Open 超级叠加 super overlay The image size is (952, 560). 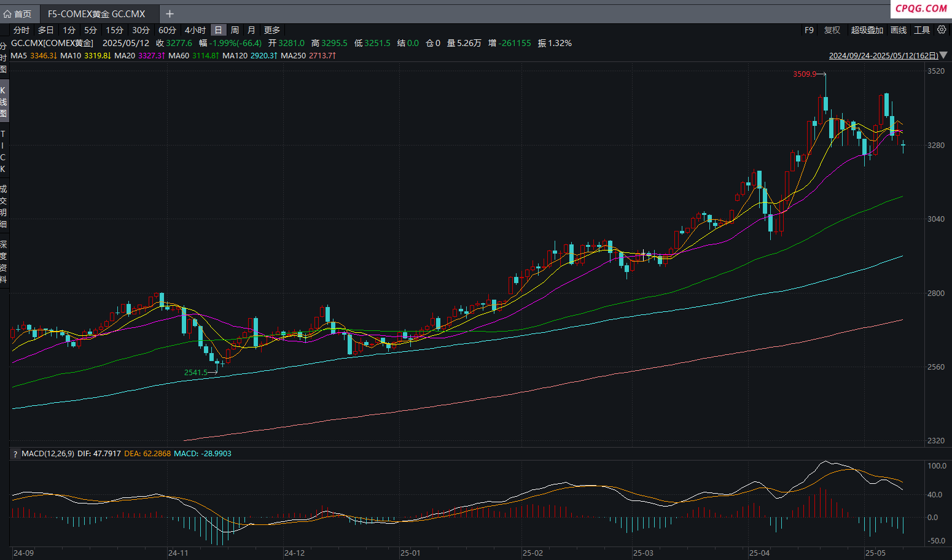pyautogui.click(x=867, y=30)
